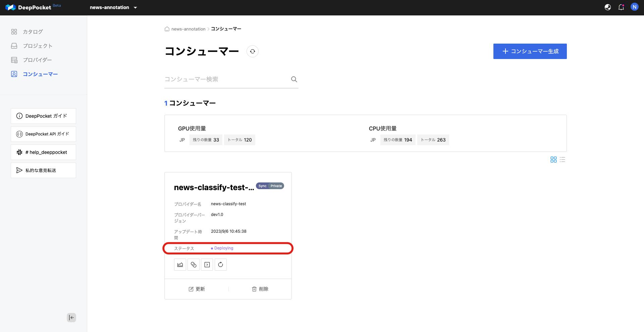This screenshot has height=332, width=644.
Task: Click the Deploying status text
Action: pyautogui.click(x=224, y=248)
